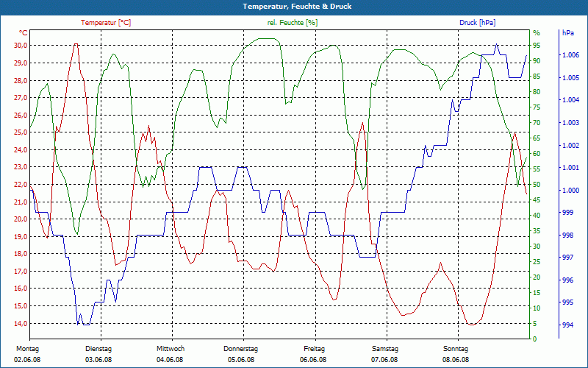Click the "20,0" temperature axis value
This screenshot has width=588, height=368.
point(21,219)
